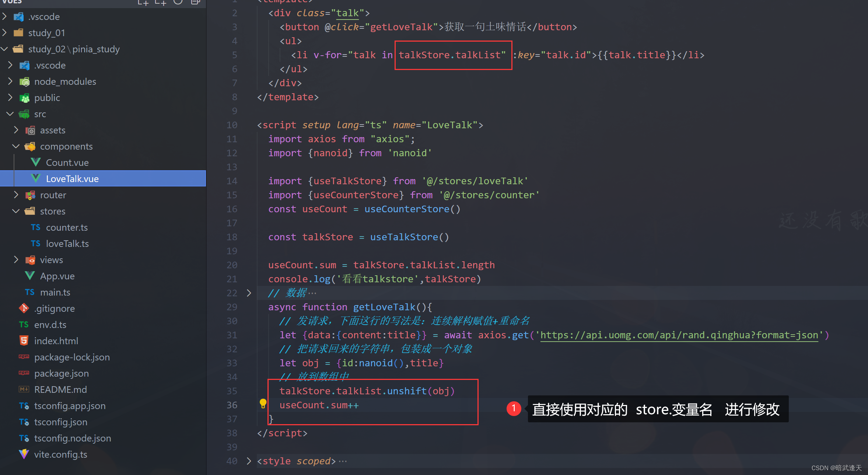The height and width of the screenshot is (475, 868).
Task: Unfold the style scoped block at line 40
Action: pyautogui.click(x=249, y=461)
